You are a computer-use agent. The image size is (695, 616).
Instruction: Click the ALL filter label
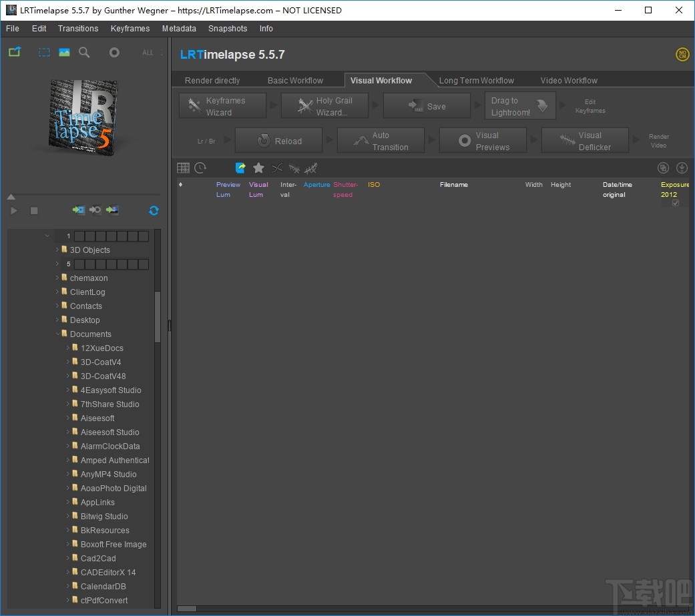(148, 53)
